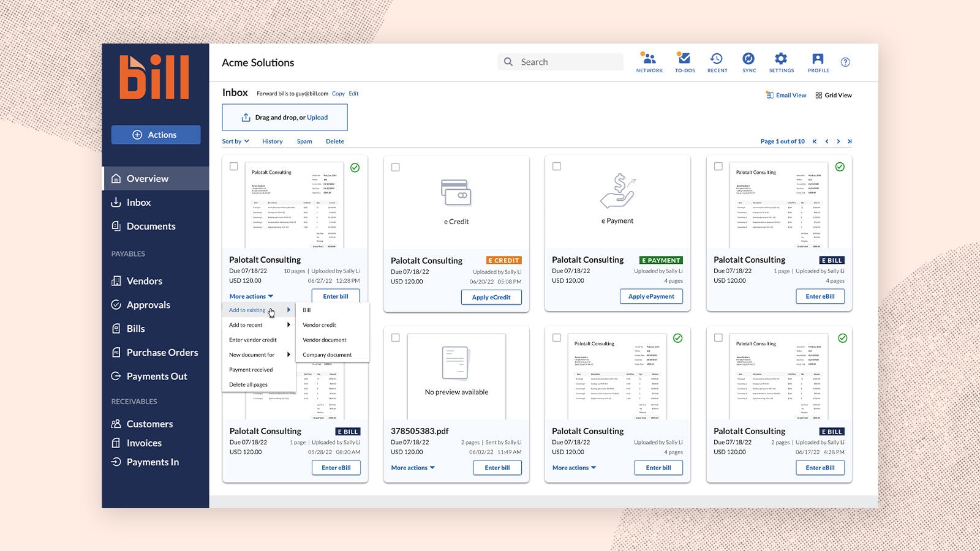This screenshot has height=551, width=980.
Task: Expand the New document for submenu
Action: coord(259,355)
